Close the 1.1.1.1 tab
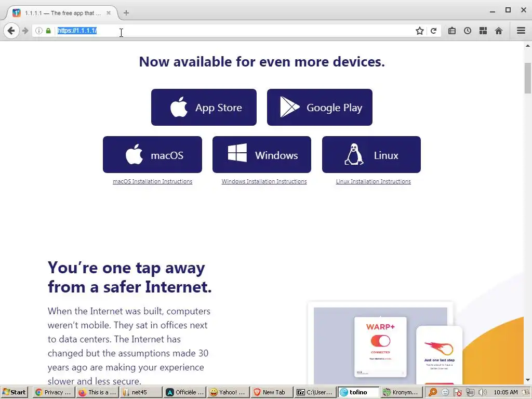Screen dimensions: 532x399 109,13
